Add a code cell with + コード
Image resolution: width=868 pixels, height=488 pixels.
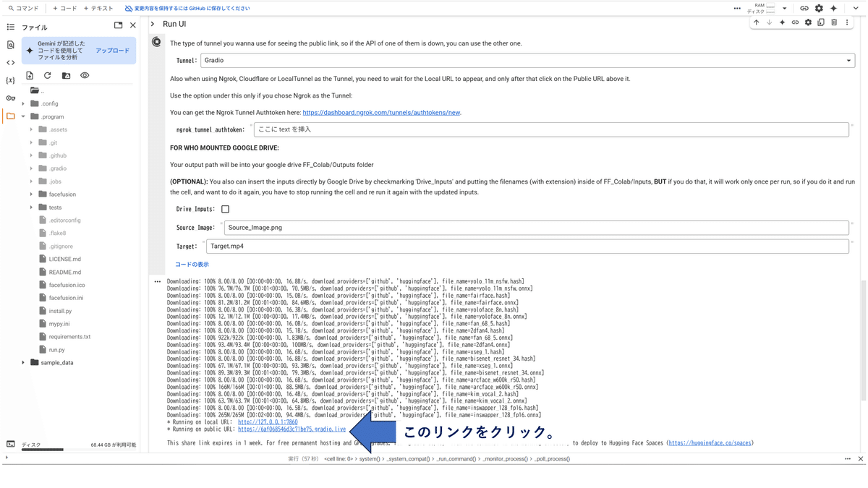tap(65, 9)
